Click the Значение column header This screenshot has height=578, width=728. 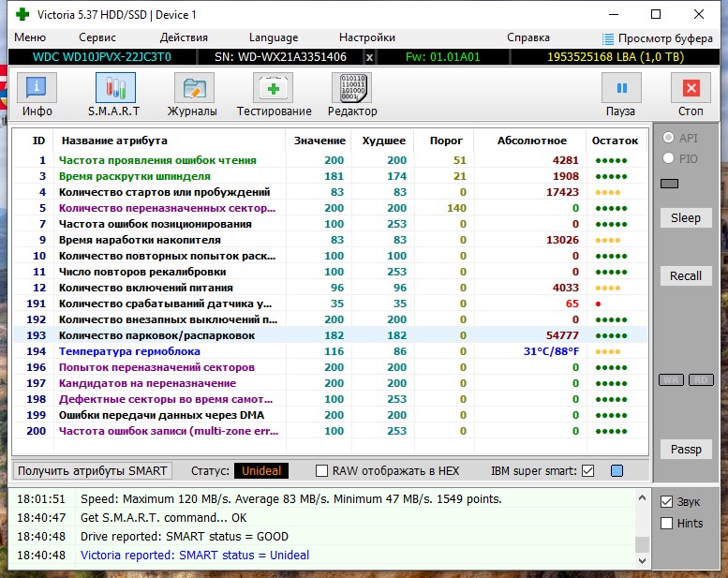319,141
